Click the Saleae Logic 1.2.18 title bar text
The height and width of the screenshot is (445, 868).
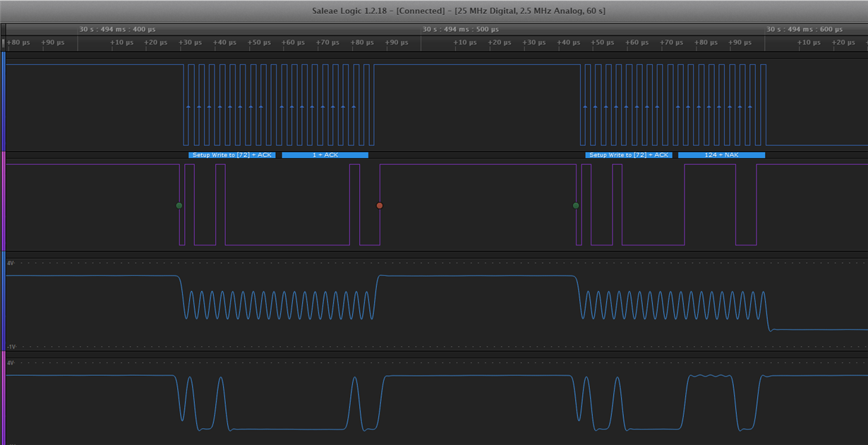point(459,11)
